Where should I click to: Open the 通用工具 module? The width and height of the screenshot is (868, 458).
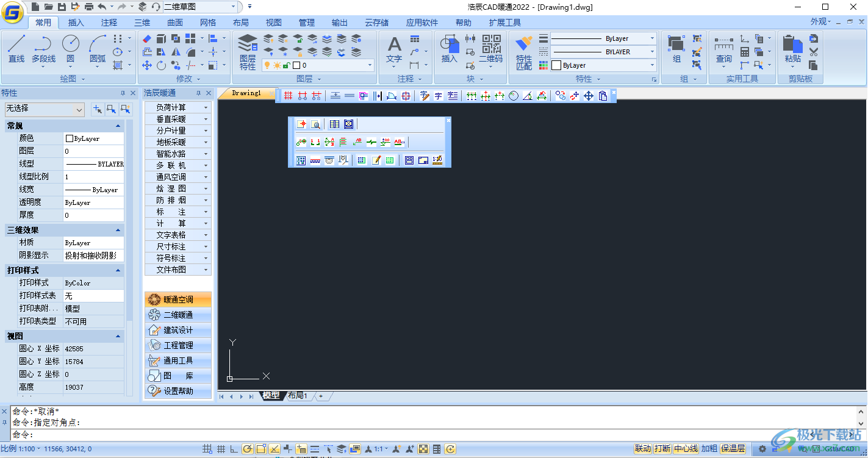coord(178,360)
